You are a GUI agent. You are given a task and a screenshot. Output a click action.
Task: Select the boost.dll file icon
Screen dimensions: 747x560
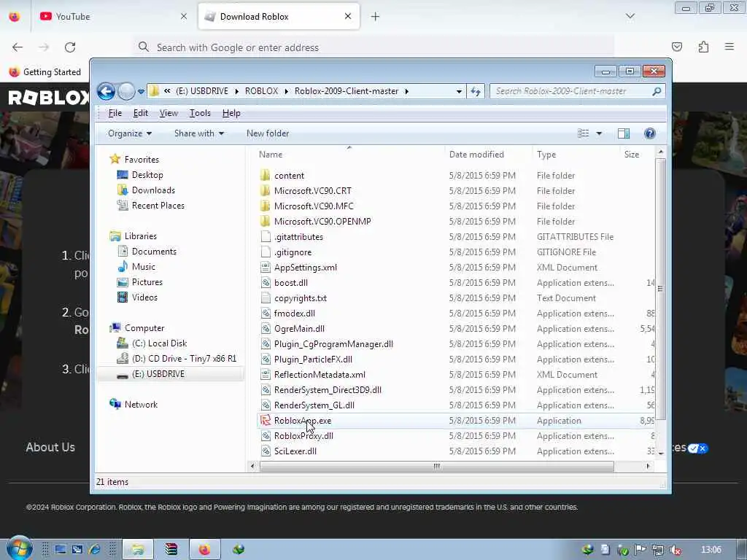(x=266, y=282)
